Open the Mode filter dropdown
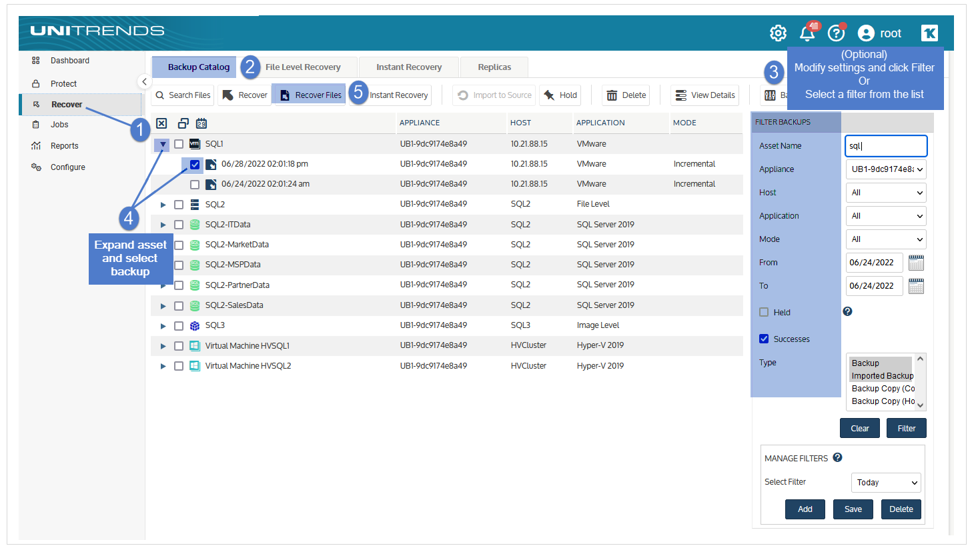The height and width of the screenshot is (556, 980). (x=886, y=239)
